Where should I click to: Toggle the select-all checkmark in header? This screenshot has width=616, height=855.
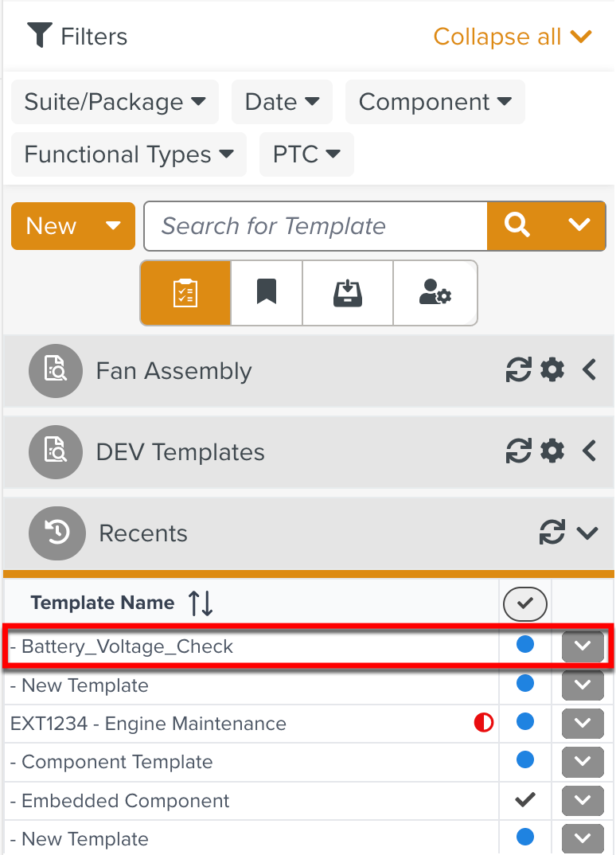pos(524,604)
